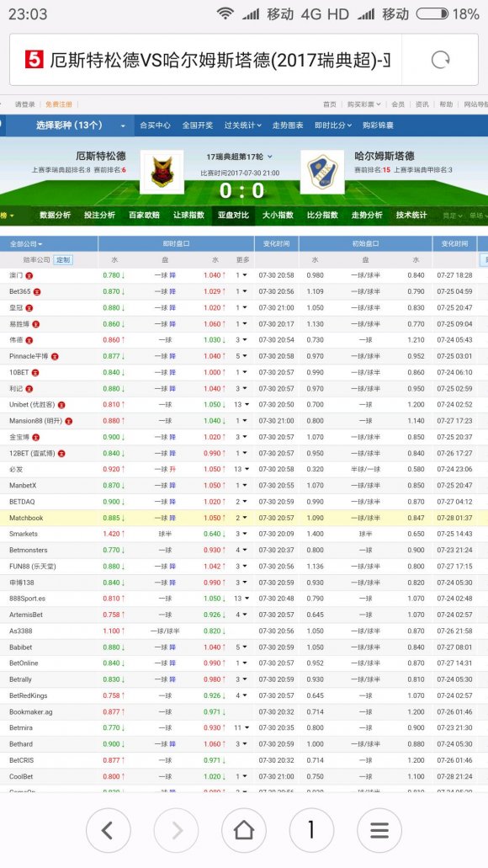Click the red badge beside 伟德

[x=29, y=340]
